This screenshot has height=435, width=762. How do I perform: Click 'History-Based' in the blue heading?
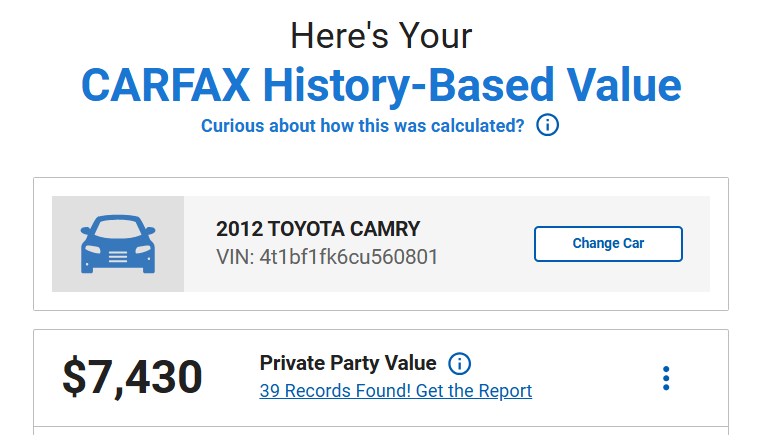tap(408, 87)
